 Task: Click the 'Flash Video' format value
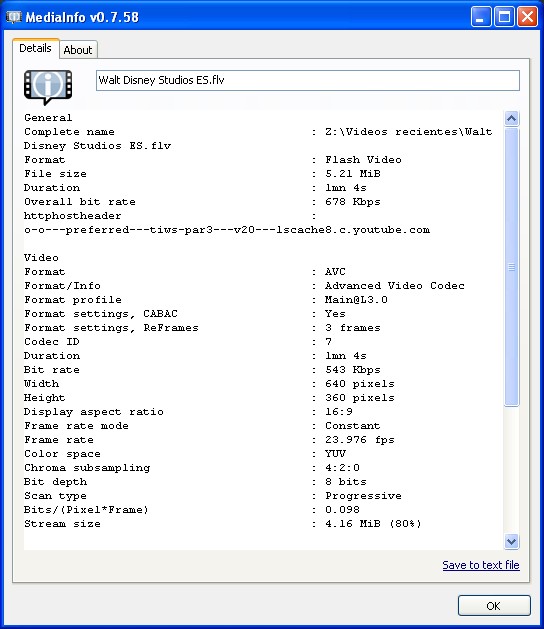(363, 160)
